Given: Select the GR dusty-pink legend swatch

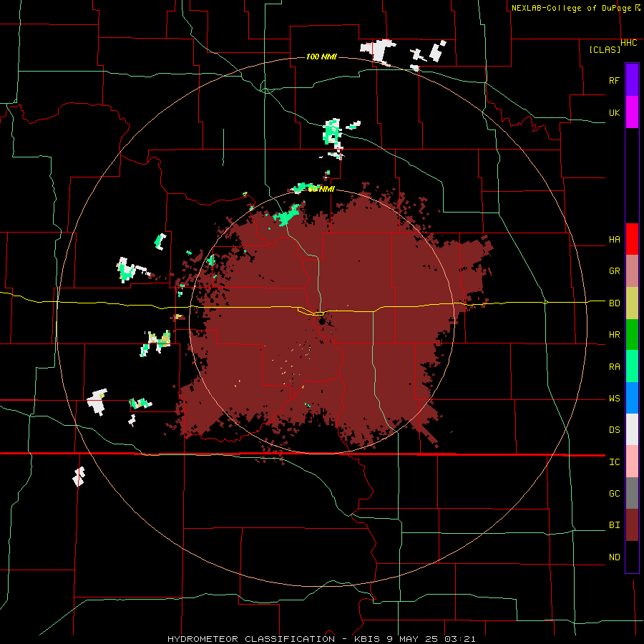Looking at the screenshot, I should [x=632, y=271].
